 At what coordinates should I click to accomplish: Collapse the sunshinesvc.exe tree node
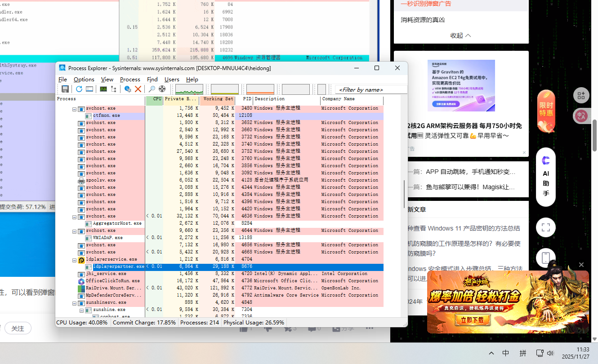pyautogui.click(x=75, y=303)
